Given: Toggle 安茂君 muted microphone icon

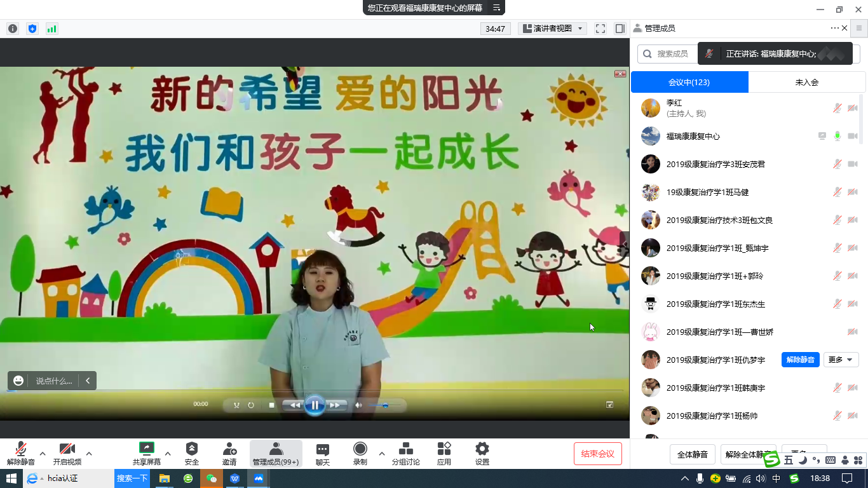Looking at the screenshot, I should pyautogui.click(x=837, y=164).
